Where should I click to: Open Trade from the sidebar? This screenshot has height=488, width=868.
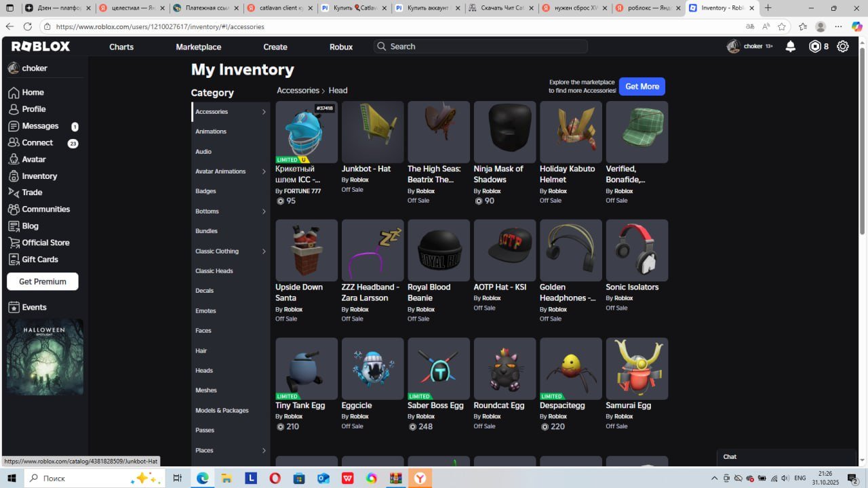tap(25, 192)
